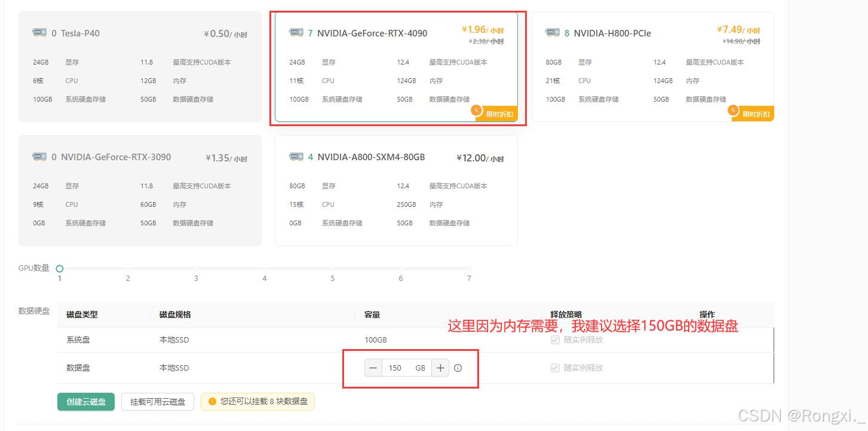This screenshot has width=868, height=431.
Task: Click the GPU icon on Tesla-P40 card
Action: pyautogui.click(x=39, y=32)
